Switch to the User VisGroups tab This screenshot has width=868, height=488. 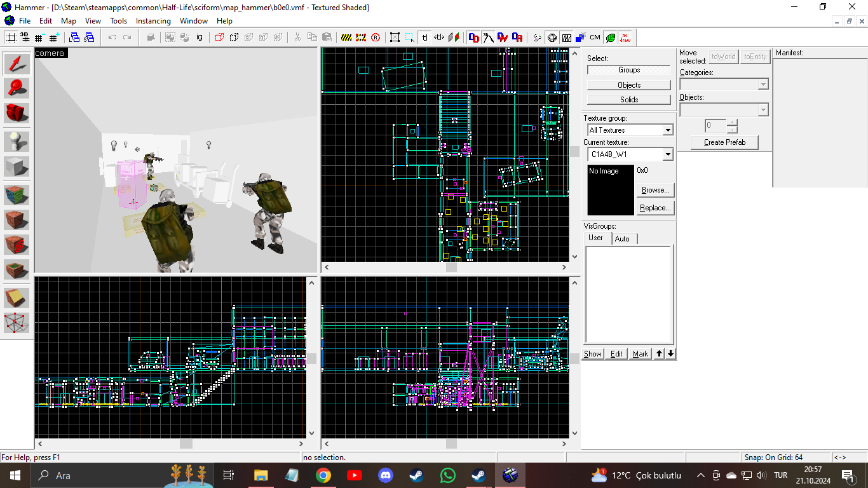(596, 238)
